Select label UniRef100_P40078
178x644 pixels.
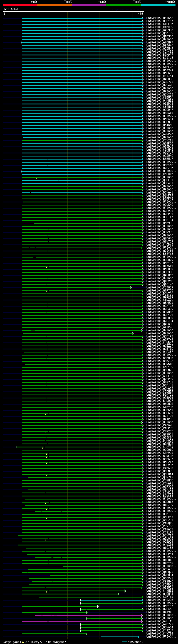(x=160, y=425)
